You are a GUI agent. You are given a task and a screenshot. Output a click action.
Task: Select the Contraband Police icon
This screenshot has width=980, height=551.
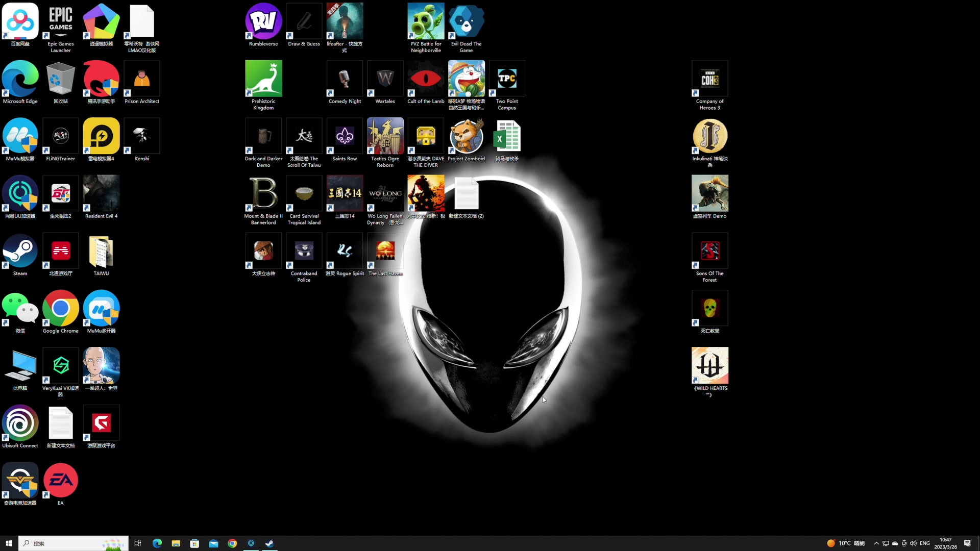(304, 258)
